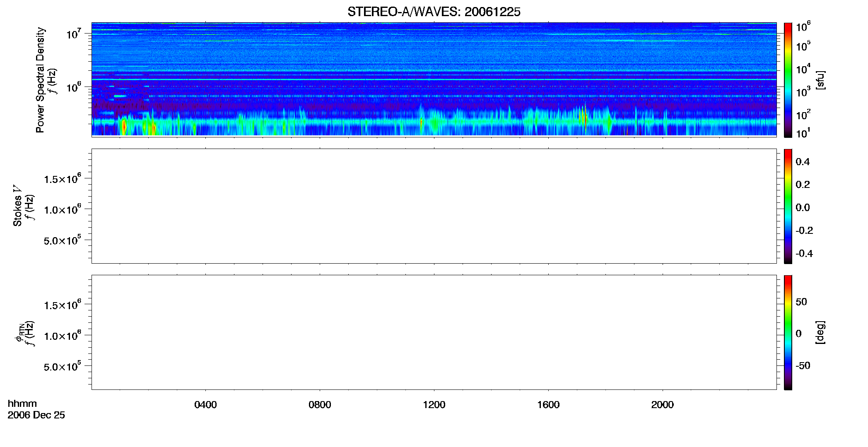This screenshot has height=447, width=868.
Task: Click the 1.0×10^6 tick on φ RTN axis
Action: pyautogui.click(x=63, y=336)
